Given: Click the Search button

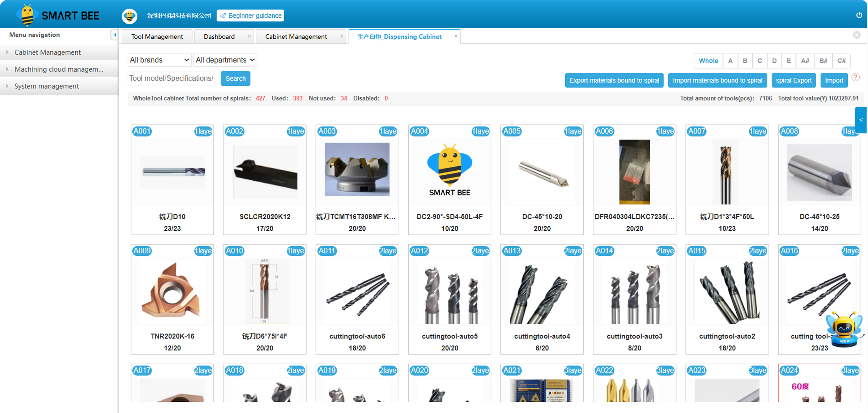Looking at the screenshot, I should coord(235,78).
